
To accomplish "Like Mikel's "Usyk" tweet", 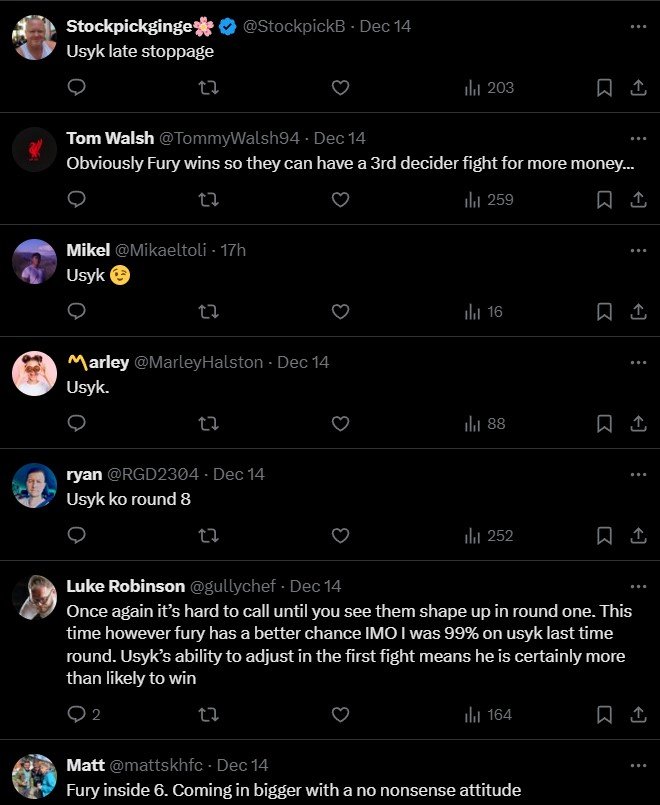I will 340,312.
